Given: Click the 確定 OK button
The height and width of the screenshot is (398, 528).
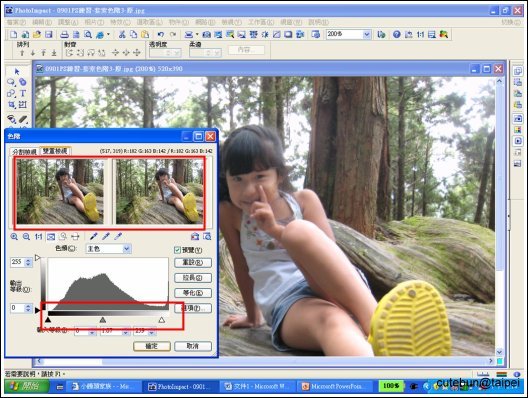Looking at the screenshot, I should click(152, 346).
